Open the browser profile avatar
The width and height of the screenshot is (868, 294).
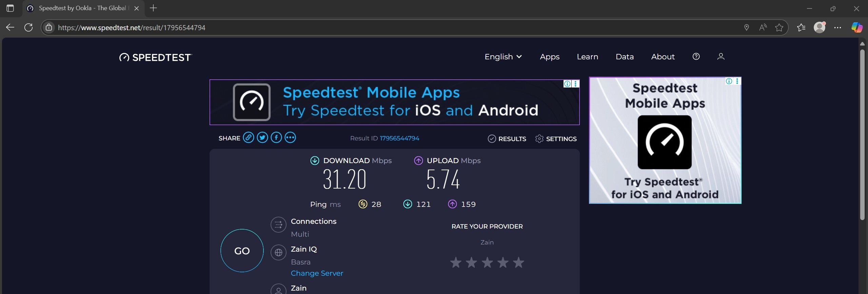pyautogui.click(x=820, y=27)
